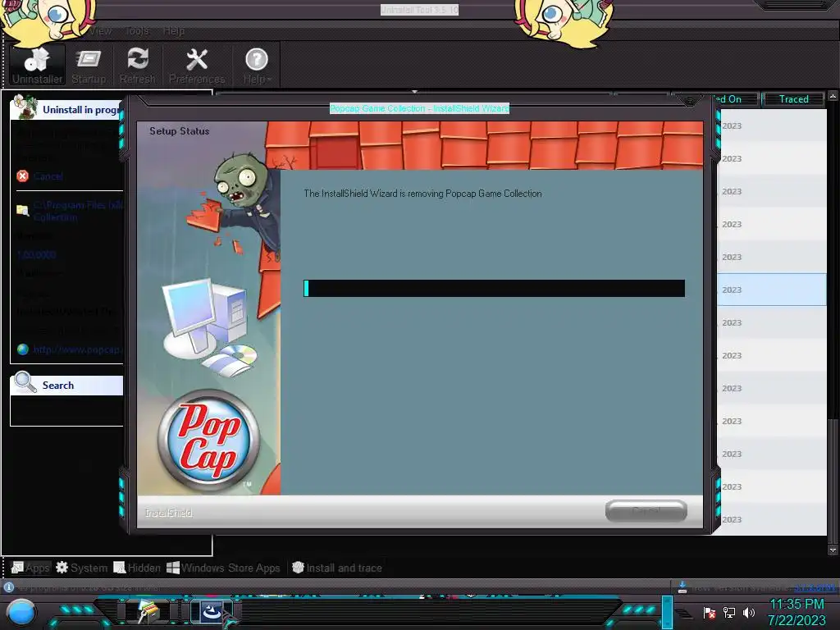Open the pinned taskbar app with pencil icon
The image size is (840, 630).
point(147,611)
